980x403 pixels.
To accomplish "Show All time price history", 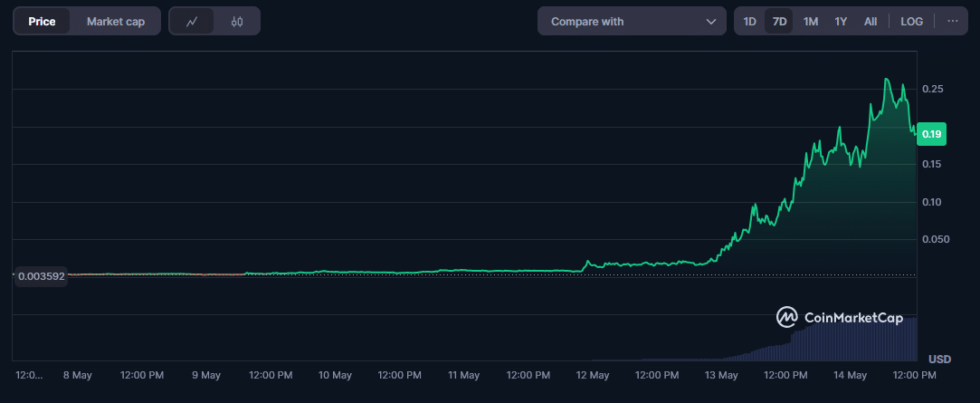I will tap(871, 22).
